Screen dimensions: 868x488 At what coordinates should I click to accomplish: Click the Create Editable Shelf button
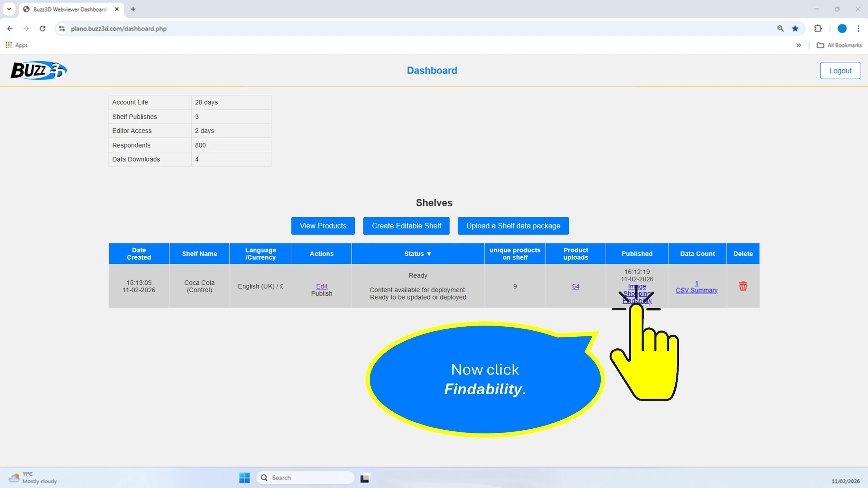click(406, 226)
